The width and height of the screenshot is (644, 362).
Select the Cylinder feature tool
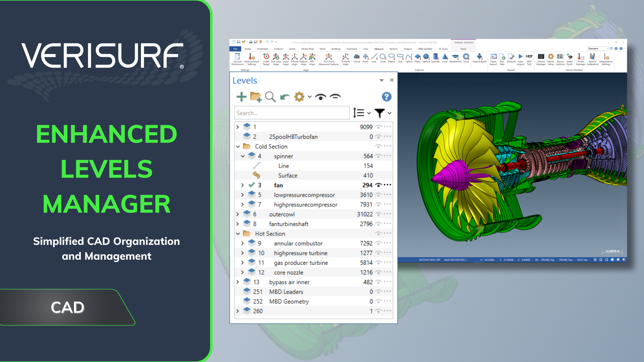(x=435, y=58)
